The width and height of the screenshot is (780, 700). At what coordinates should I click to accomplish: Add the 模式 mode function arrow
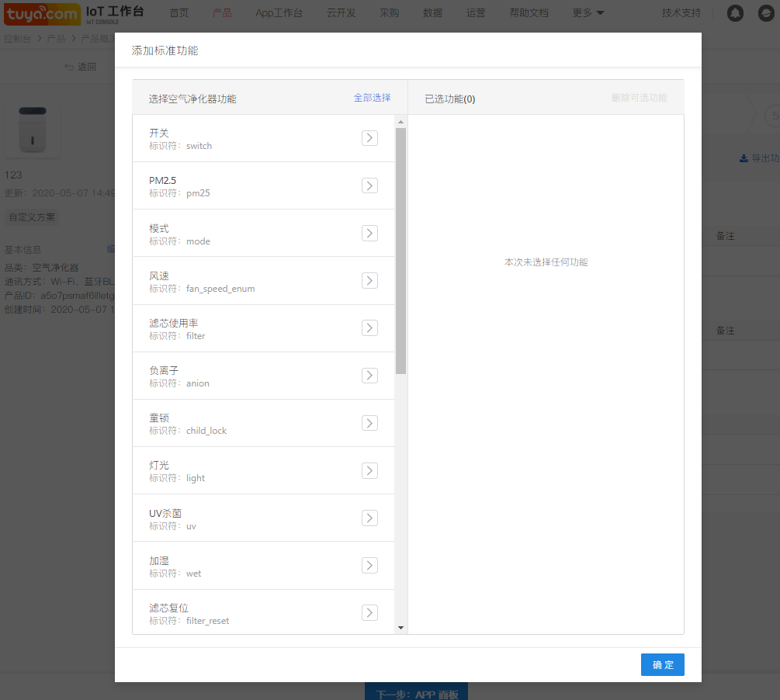[x=369, y=233]
